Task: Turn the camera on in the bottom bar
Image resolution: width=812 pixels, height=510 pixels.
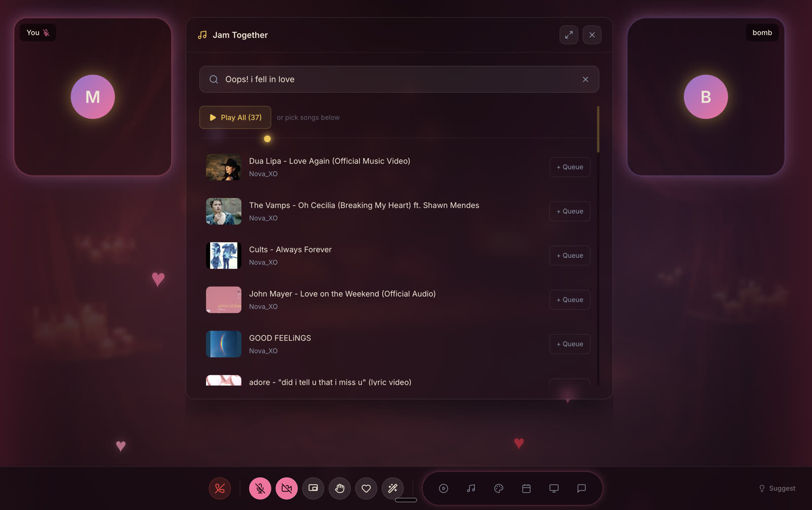Action: point(287,489)
